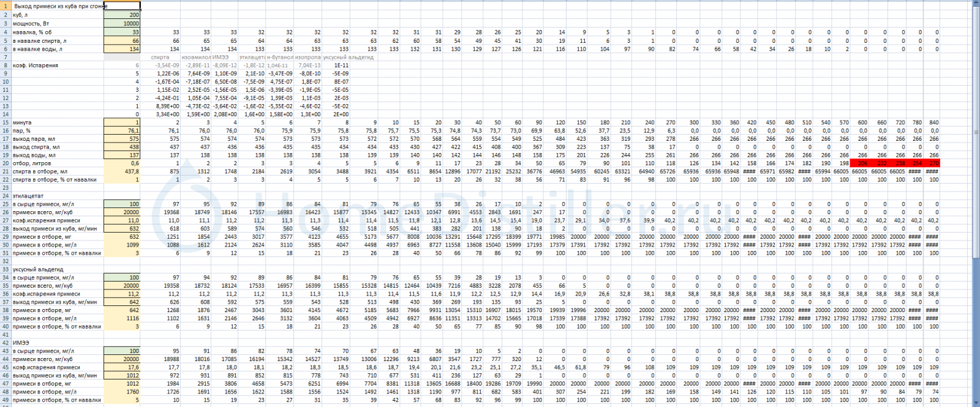980x407 pixels.
Task: Select the cell 3488 in row 21
Action: click(x=336, y=171)
